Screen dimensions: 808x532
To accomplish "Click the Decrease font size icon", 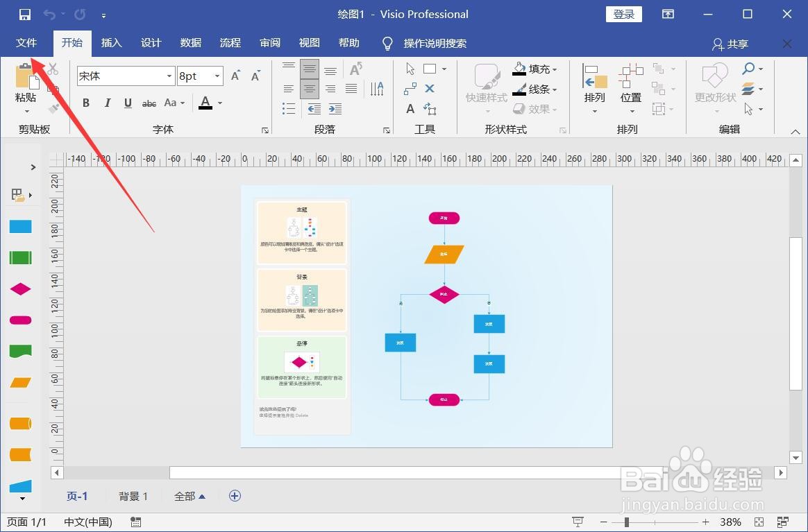I will tap(255, 76).
